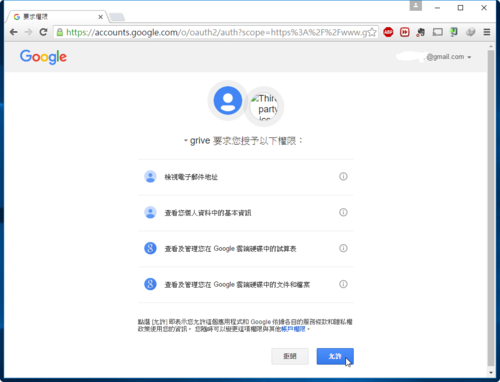Click the gray deny button
500x382 pixels.
click(290, 356)
